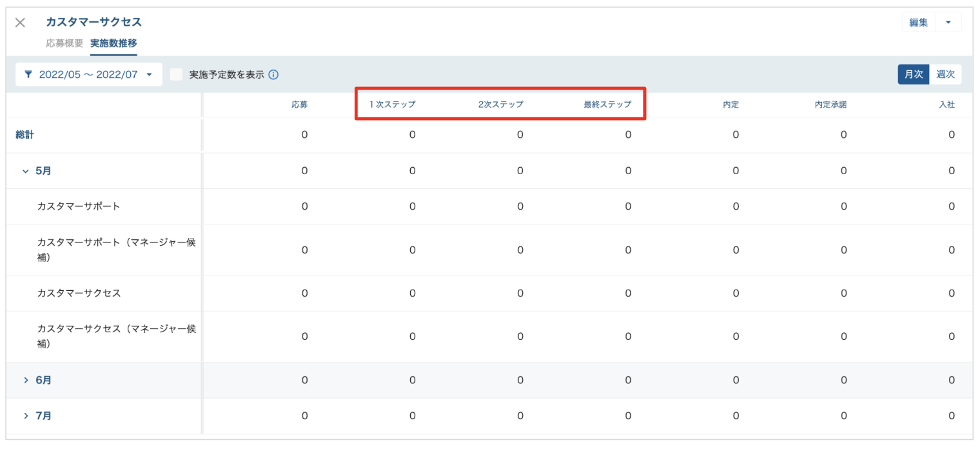
Task: Click the 5月 入社 value
Action: pyautogui.click(x=952, y=171)
